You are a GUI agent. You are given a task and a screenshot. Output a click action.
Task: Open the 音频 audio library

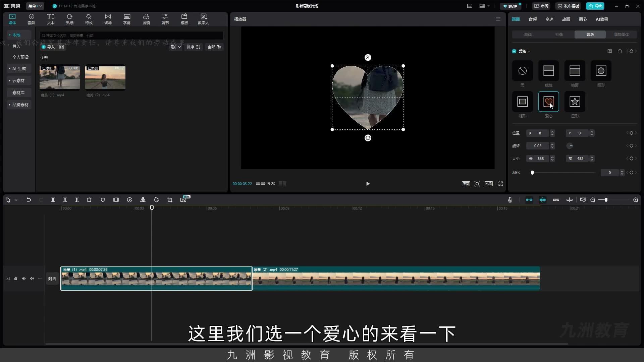click(x=31, y=19)
